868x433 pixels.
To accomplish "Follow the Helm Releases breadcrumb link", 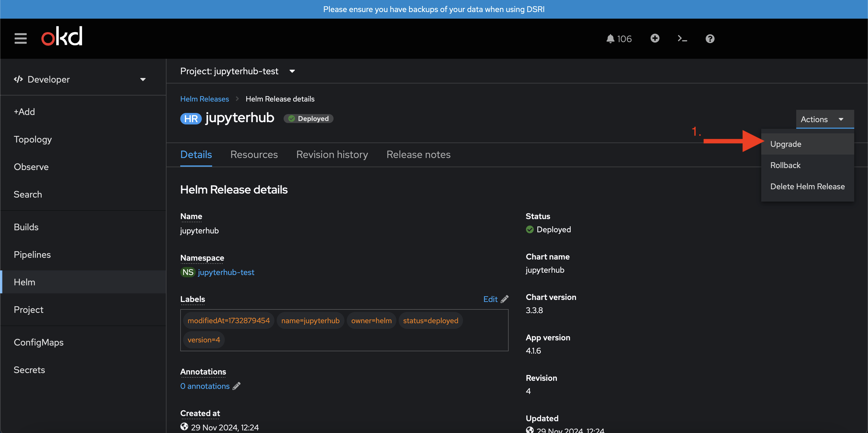I will (x=205, y=99).
